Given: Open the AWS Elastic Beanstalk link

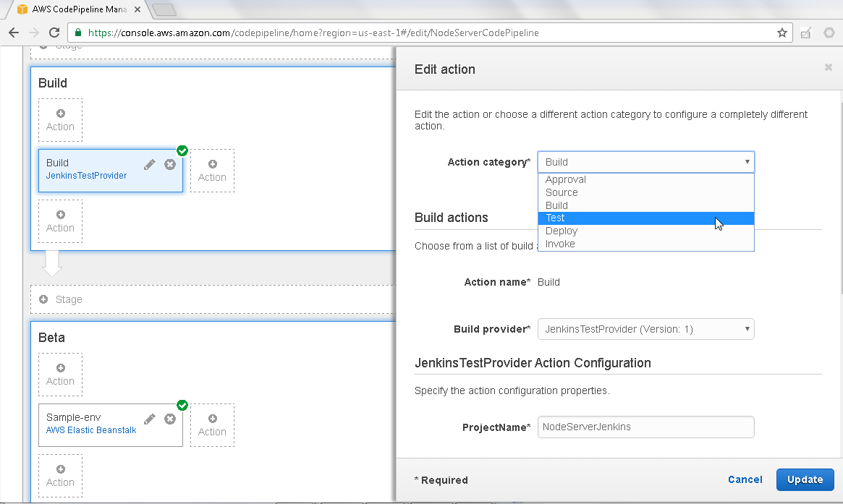Looking at the screenshot, I should tap(91, 430).
